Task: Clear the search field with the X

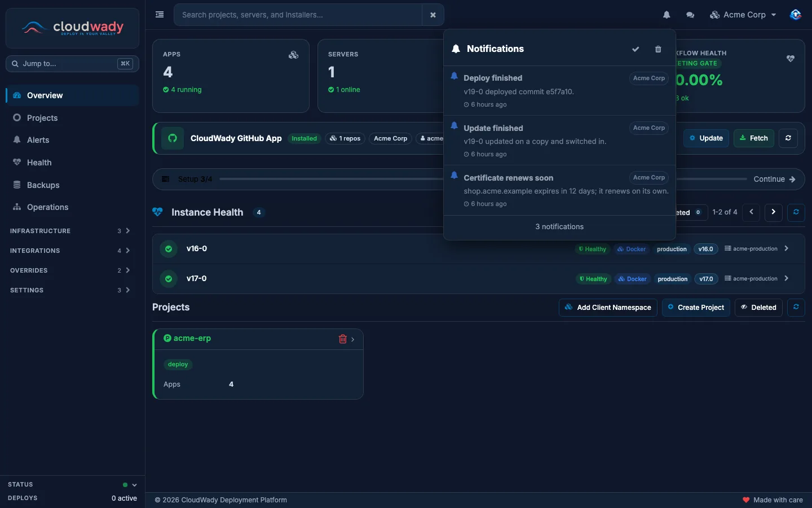Action: [433, 15]
